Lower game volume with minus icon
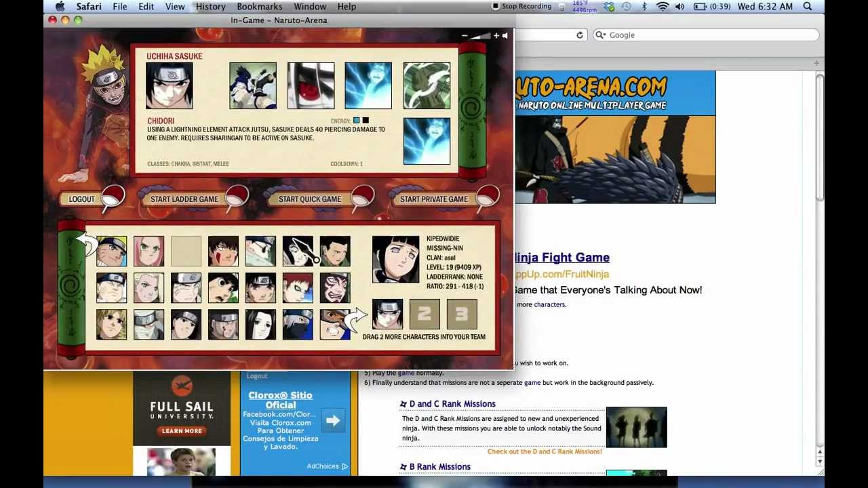This screenshot has height=488, width=868. click(x=465, y=36)
